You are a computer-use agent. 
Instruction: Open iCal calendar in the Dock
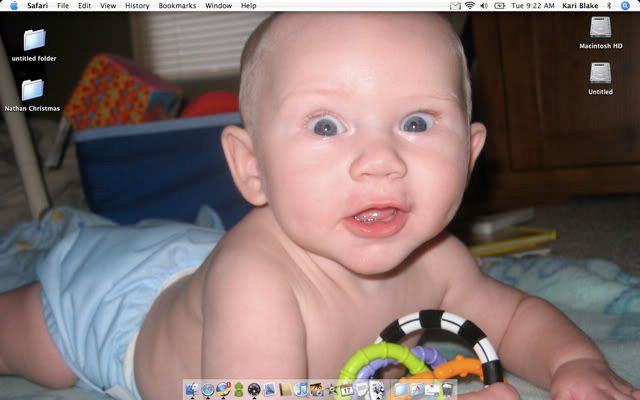[347, 390]
